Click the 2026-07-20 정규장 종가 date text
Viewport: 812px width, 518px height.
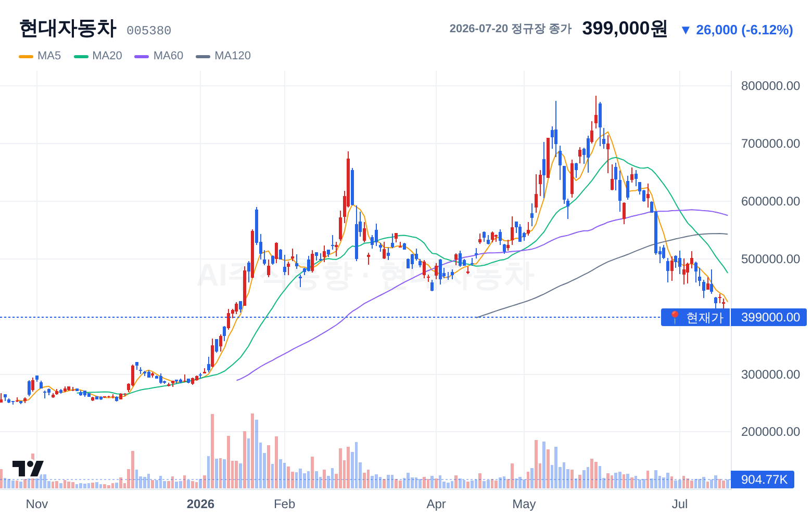click(510, 29)
